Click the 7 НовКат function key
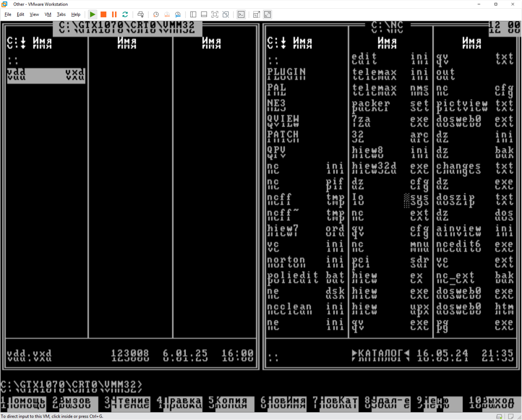 pos(335,404)
